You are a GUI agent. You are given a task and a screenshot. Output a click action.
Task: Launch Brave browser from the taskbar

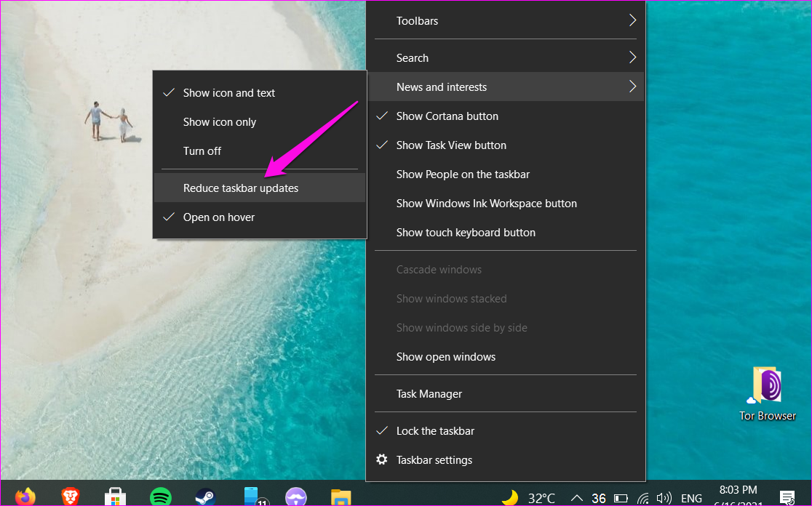point(71,496)
